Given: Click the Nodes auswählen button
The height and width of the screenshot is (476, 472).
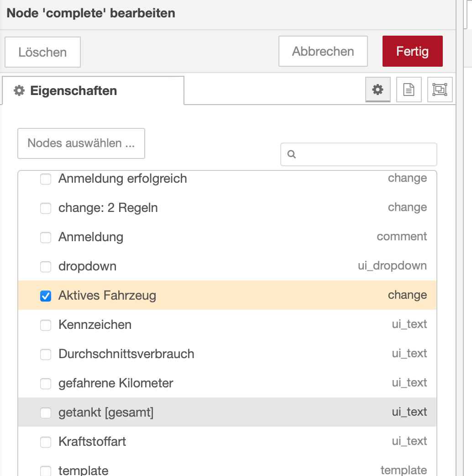Looking at the screenshot, I should click(81, 143).
